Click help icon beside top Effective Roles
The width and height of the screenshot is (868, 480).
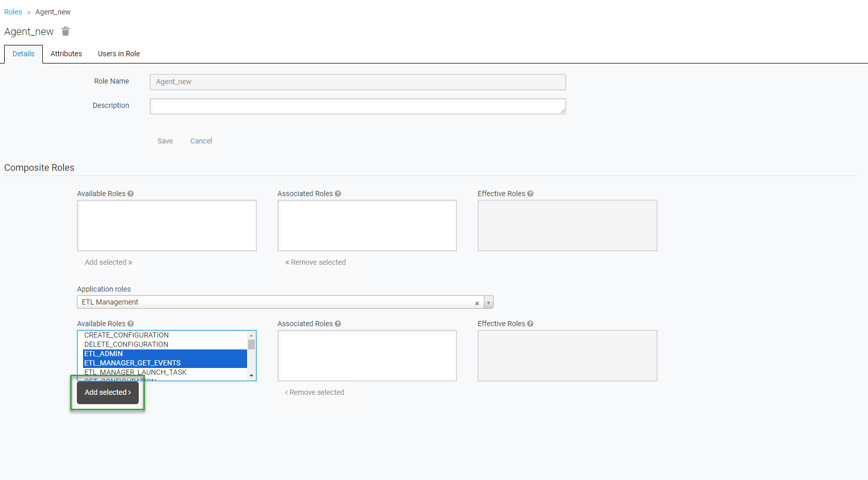pyautogui.click(x=530, y=194)
